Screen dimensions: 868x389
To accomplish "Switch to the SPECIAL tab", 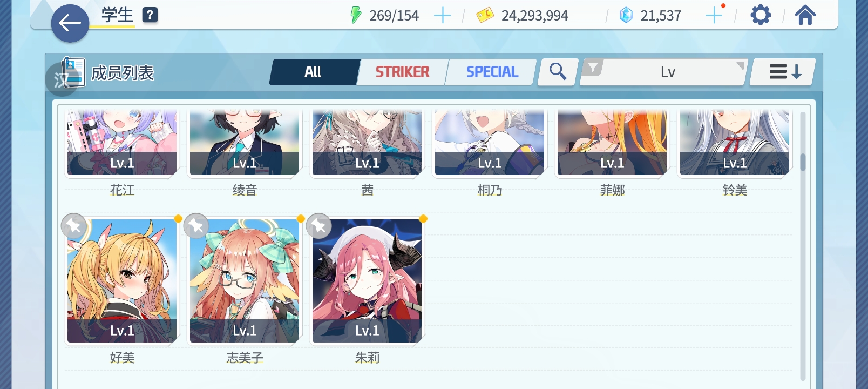I will (x=492, y=72).
